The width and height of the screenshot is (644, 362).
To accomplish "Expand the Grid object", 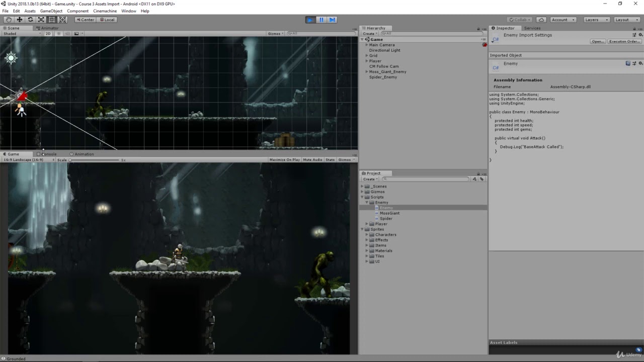I will 367,56.
